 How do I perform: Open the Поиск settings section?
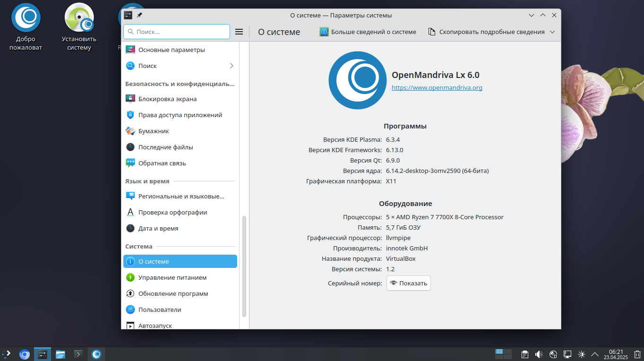click(x=180, y=66)
